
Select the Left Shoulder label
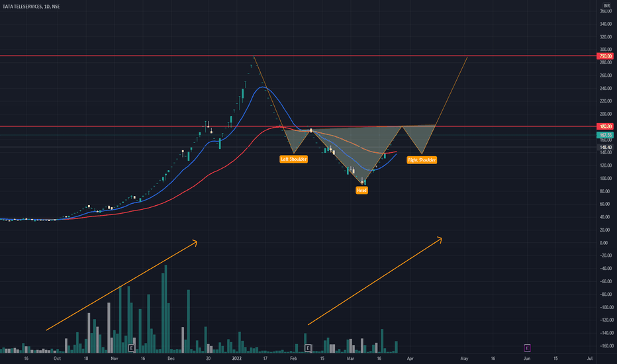point(293,159)
